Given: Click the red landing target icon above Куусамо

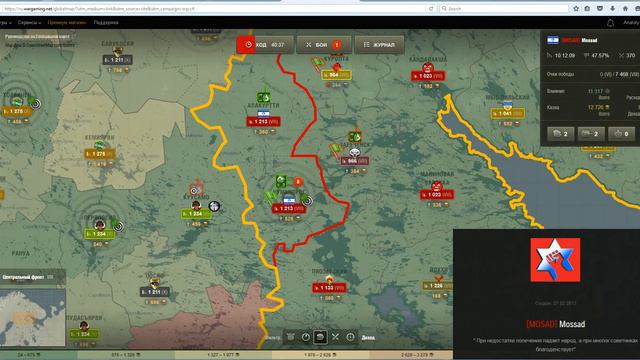Looking at the screenshot, I should tap(196, 190).
